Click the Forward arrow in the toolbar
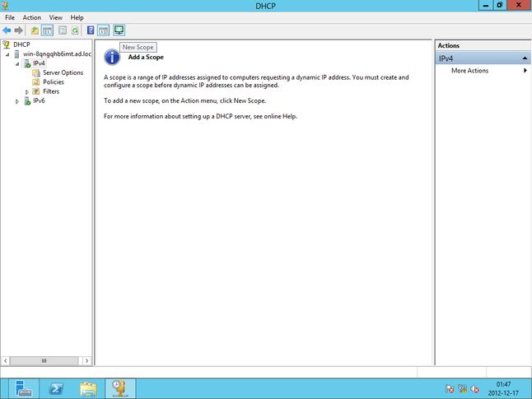 click(x=19, y=30)
